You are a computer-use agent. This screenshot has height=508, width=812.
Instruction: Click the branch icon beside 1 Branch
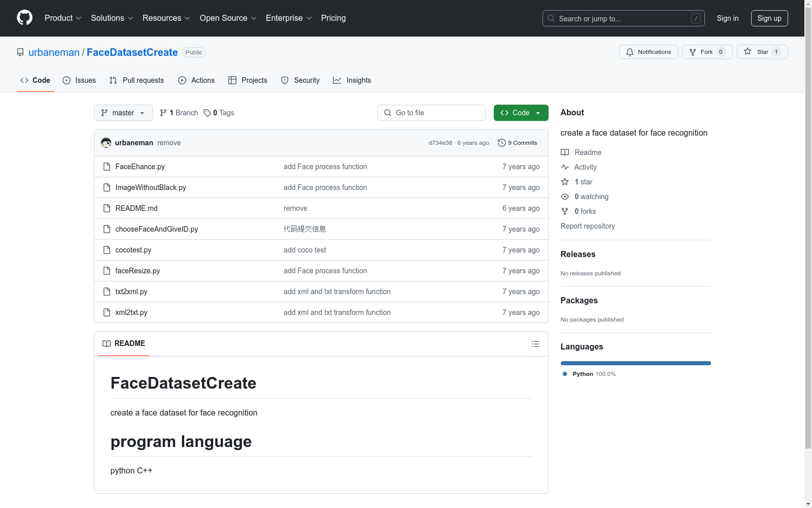click(163, 113)
